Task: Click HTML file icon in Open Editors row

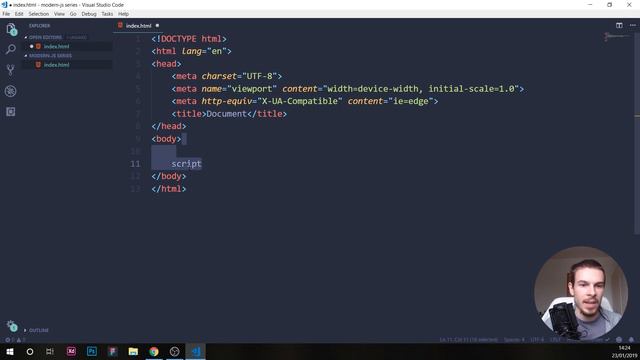Action: coord(38,47)
